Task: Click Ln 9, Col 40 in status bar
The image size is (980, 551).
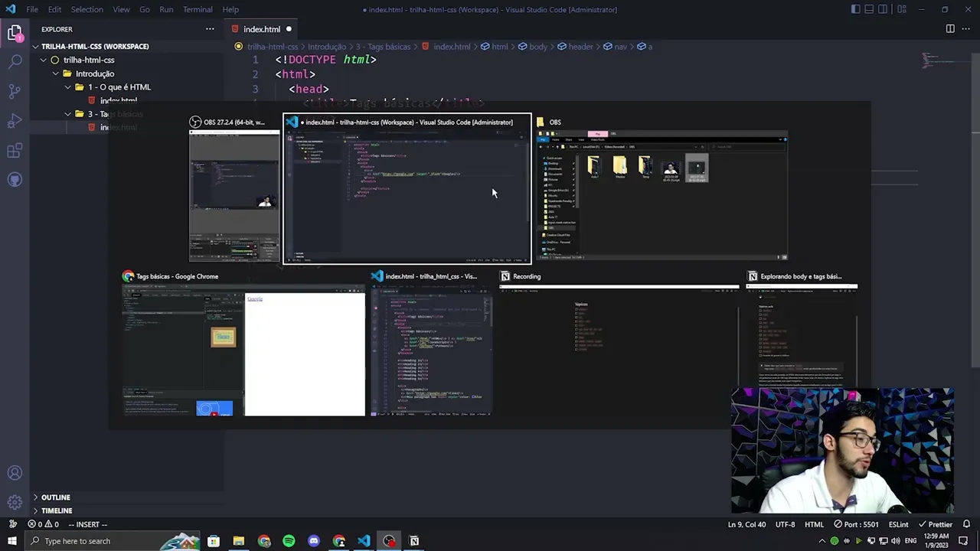Action: 746,524
